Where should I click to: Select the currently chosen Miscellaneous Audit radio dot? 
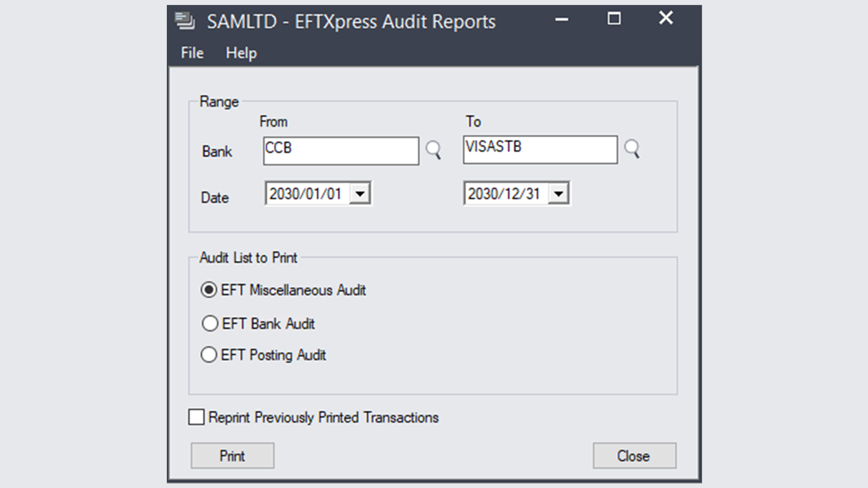[209, 291]
